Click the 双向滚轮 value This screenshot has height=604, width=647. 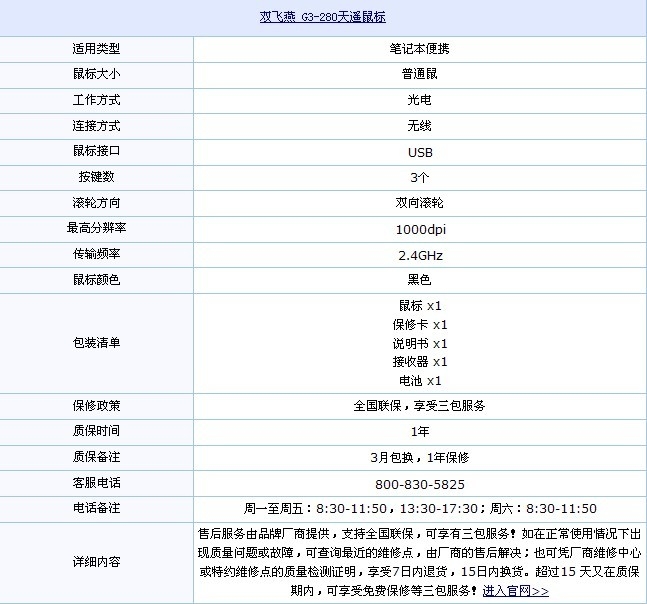[420, 203]
